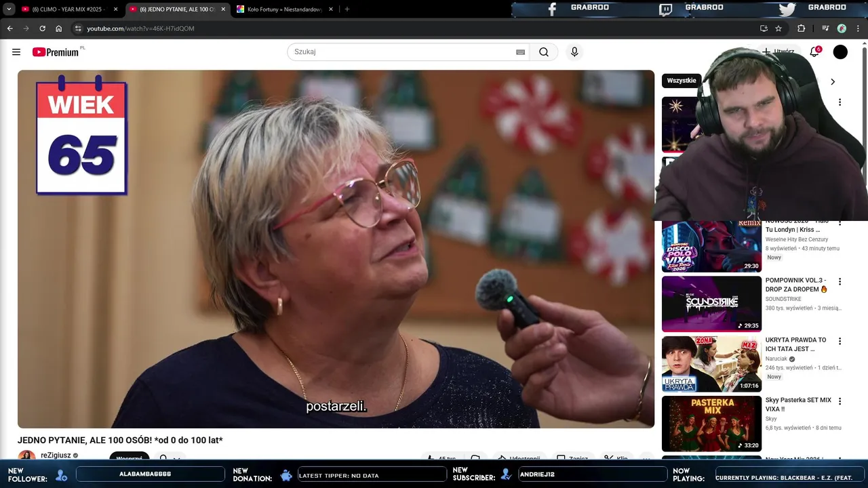This screenshot has height=488, width=868.
Task: Click channel name Naruciak
Action: (776, 359)
